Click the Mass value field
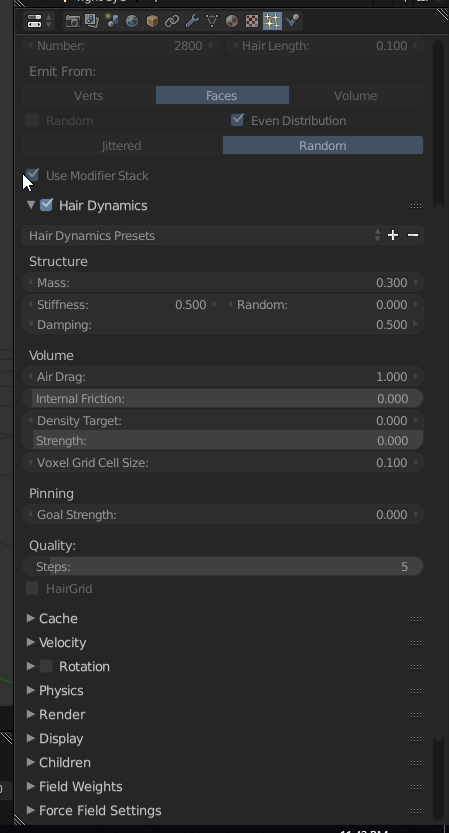The width and height of the screenshot is (449, 833). click(x=223, y=283)
